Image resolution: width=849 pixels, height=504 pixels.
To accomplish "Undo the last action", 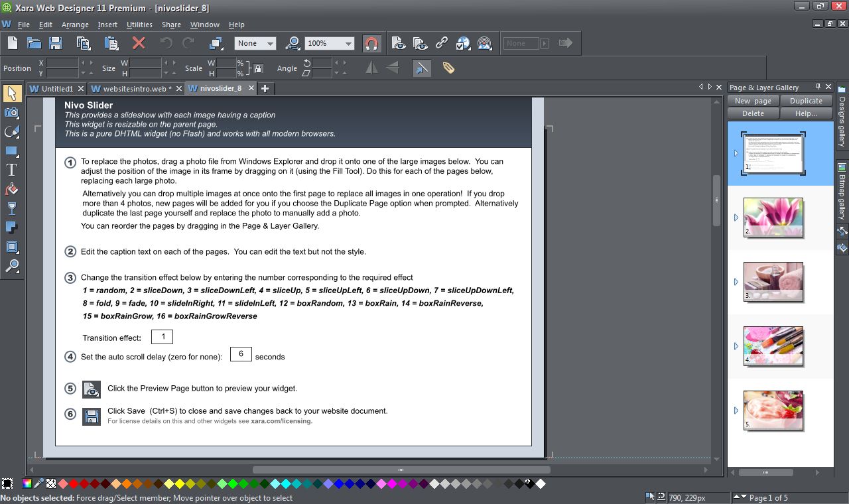I will [x=166, y=44].
